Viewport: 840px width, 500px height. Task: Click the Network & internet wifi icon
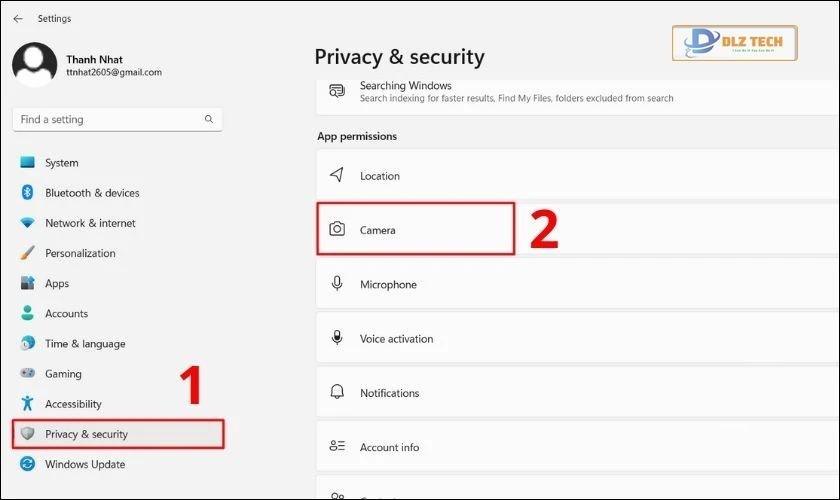click(x=27, y=223)
